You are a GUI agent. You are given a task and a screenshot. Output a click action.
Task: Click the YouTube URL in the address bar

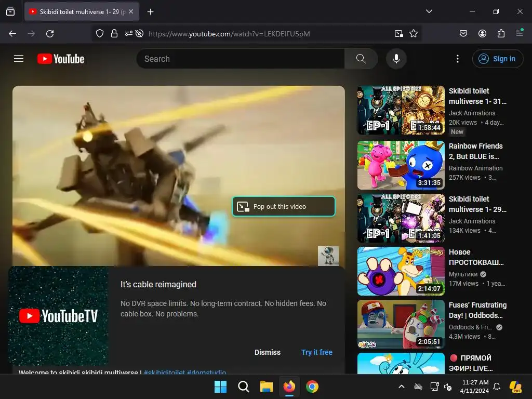tap(229, 34)
